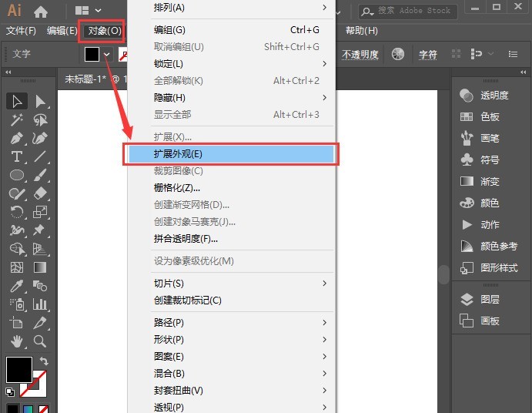Select the Magic Wand tool
The image size is (532, 413).
click(16, 119)
